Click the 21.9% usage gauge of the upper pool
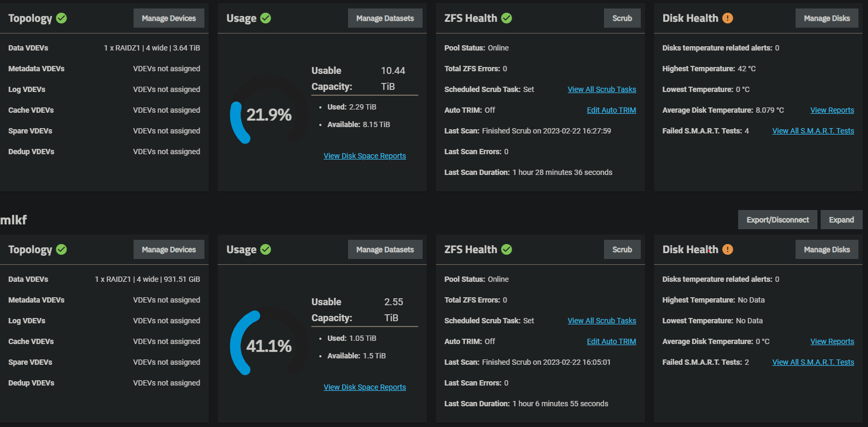This screenshot has width=868, height=427. (268, 115)
